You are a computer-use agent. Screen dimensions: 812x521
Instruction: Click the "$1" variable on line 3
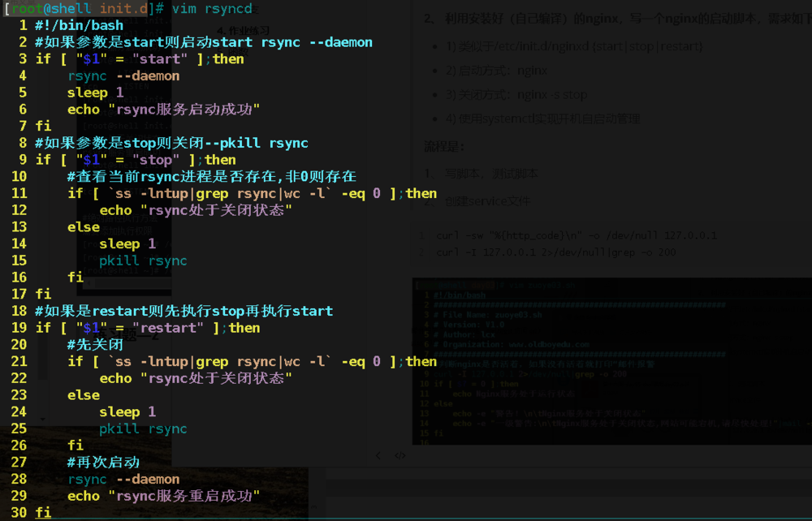(x=92, y=59)
